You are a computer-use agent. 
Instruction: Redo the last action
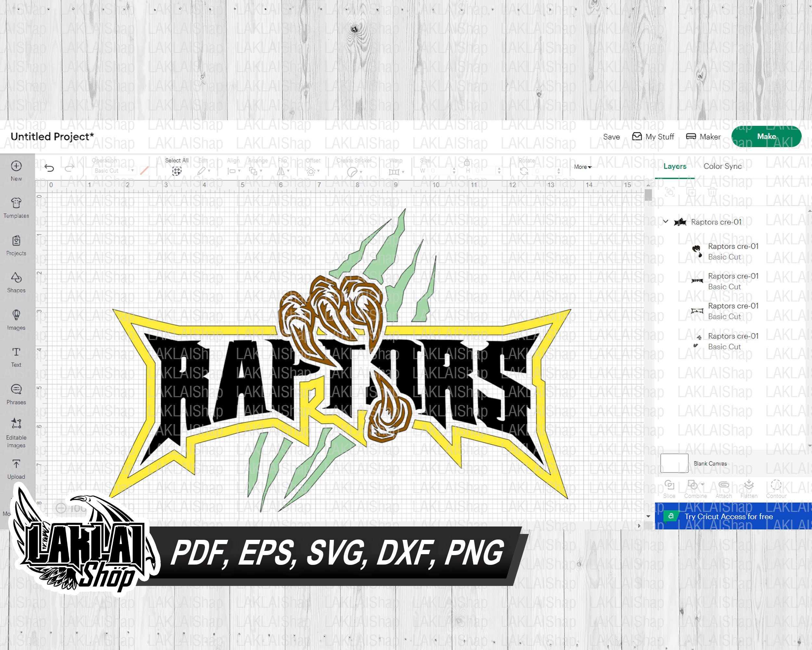click(x=69, y=168)
